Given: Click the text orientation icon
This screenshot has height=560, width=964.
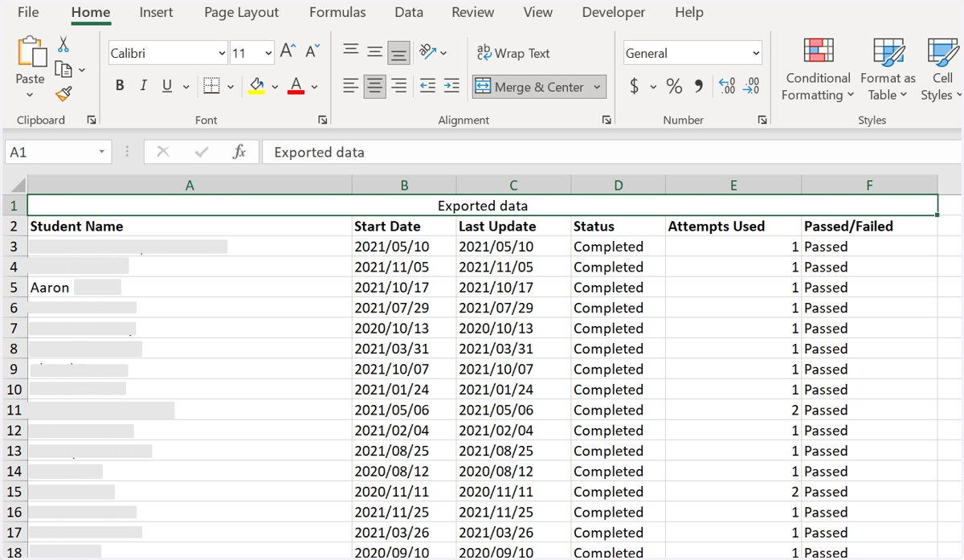Looking at the screenshot, I should click(428, 52).
